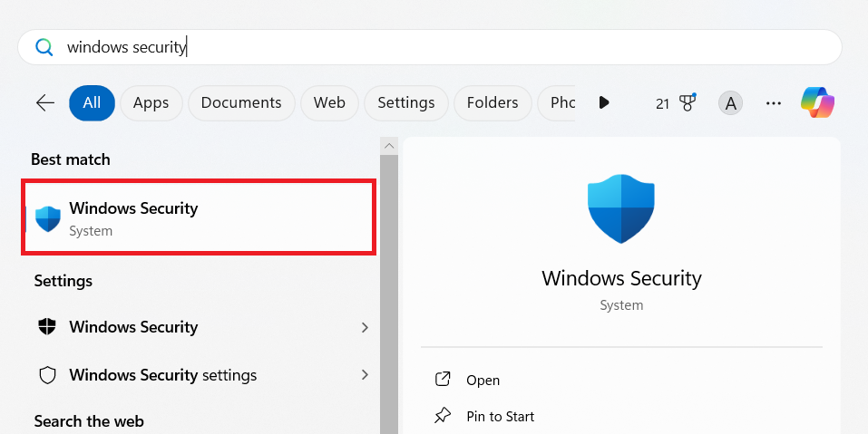Image resolution: width=868 pixels, height=434 pixels.
Task: Open the rewards trophy icon
Action: 687,102
